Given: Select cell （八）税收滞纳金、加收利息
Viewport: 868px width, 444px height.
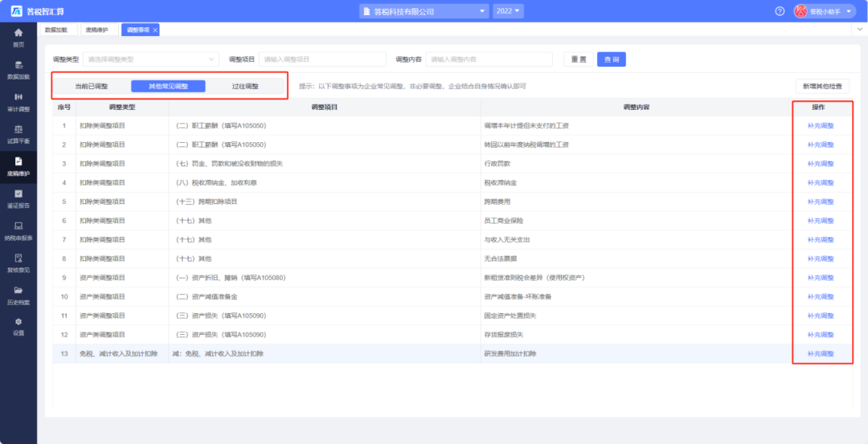Looking at the screenshot, I should click(325, 182).
